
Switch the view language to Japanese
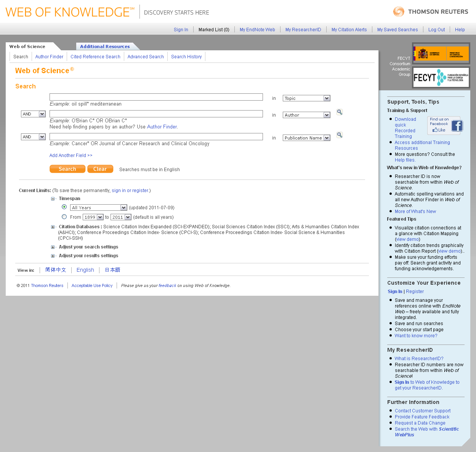click(112, 270)
